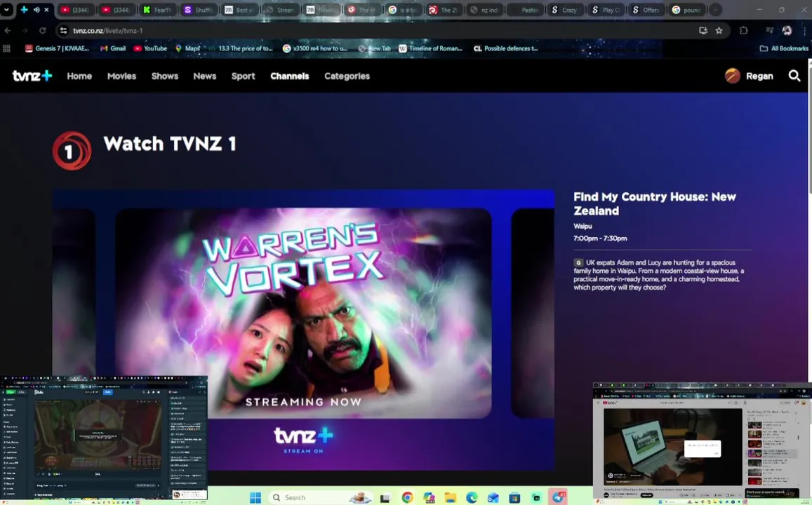Go back with browser back arrow
The width and height of the screenshot is (812, 505).
[x=7, y=31]
